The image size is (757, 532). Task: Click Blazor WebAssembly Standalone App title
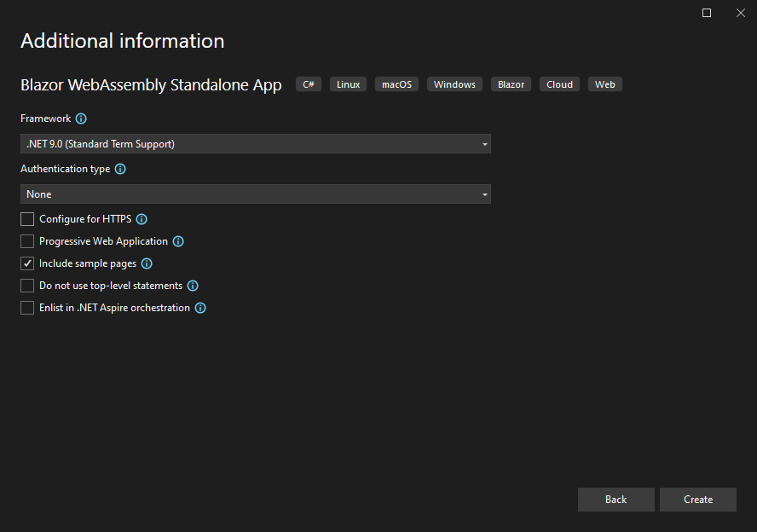click(151, 85)
